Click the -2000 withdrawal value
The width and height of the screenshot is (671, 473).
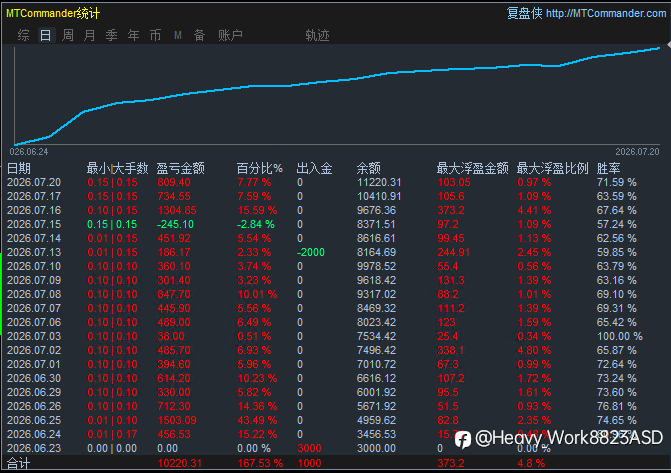(x=311, y=253)
